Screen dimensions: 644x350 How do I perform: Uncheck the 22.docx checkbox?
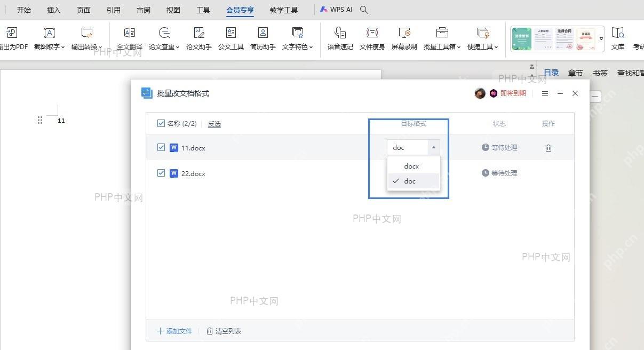161,173
